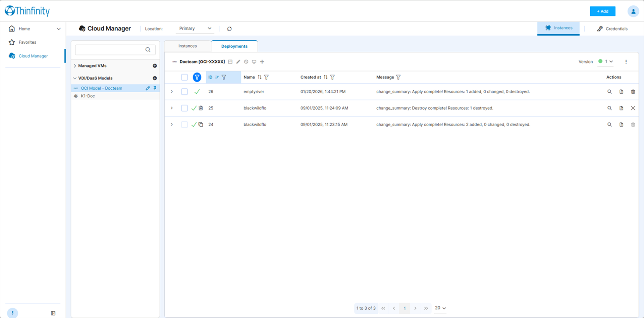Open the Version dropdown
Image resolution: width=644 pixels, height=318 pixels.
coord(605,61)
